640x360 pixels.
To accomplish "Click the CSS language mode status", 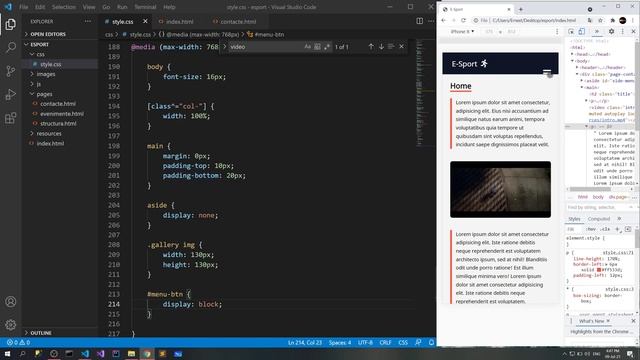I will (x=403, y=342).
